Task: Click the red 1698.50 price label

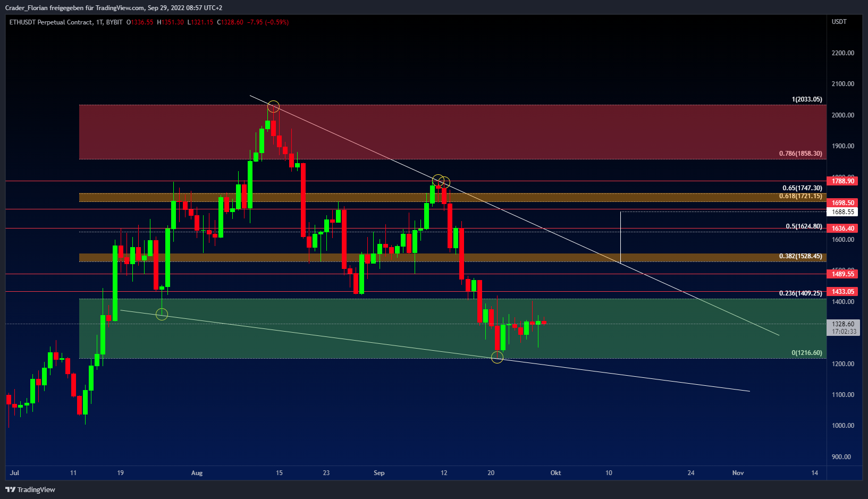Action: 842,203
